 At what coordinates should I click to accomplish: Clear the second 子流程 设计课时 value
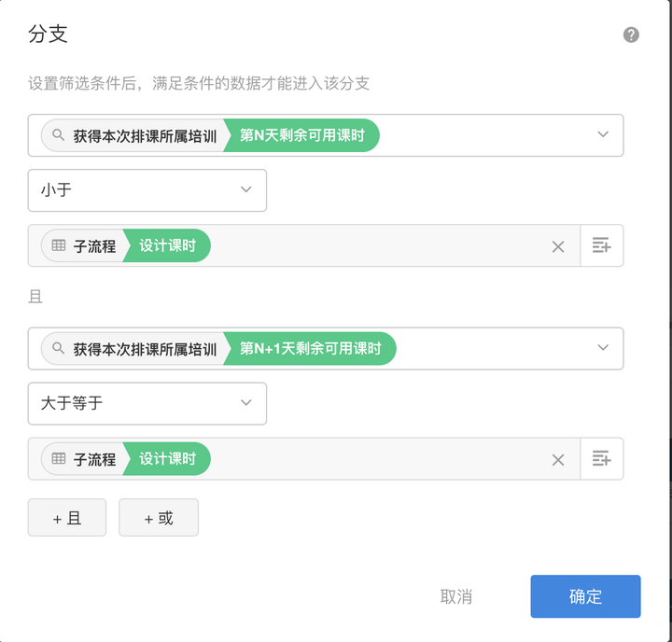point(558,459)
